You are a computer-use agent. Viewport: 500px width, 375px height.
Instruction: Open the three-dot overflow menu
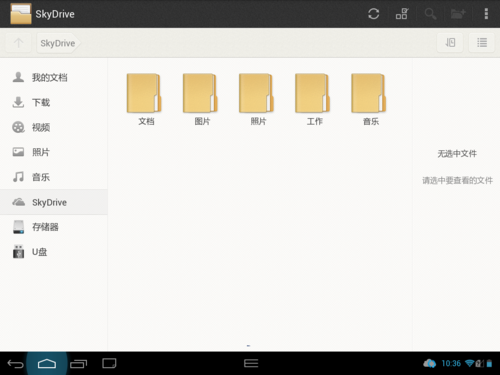486,14
